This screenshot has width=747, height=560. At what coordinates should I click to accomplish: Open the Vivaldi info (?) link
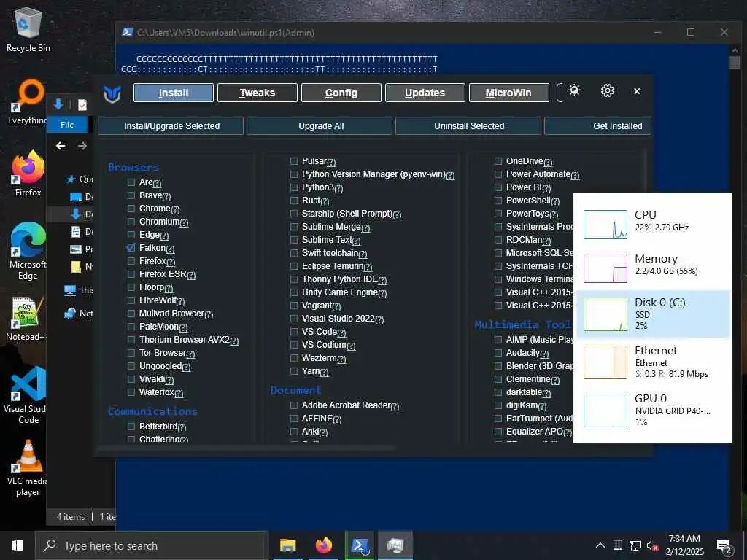(169, 380)
